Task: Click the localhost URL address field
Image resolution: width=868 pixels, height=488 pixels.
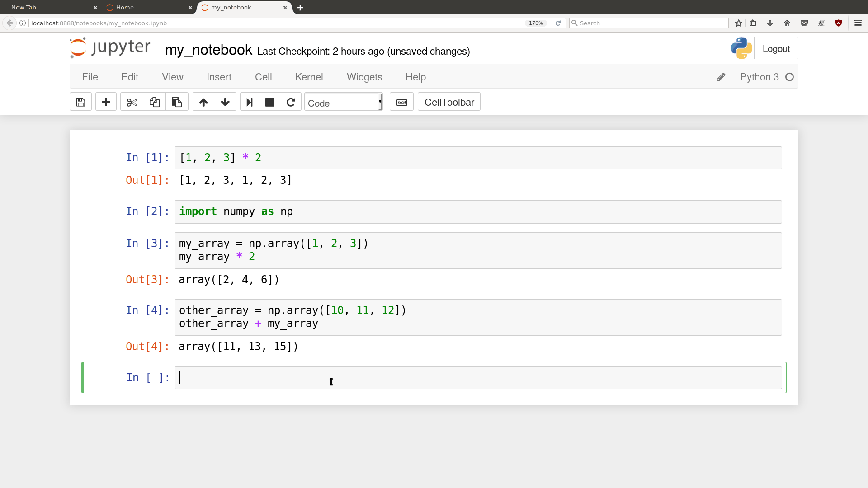Action: [x=271, y=23]
